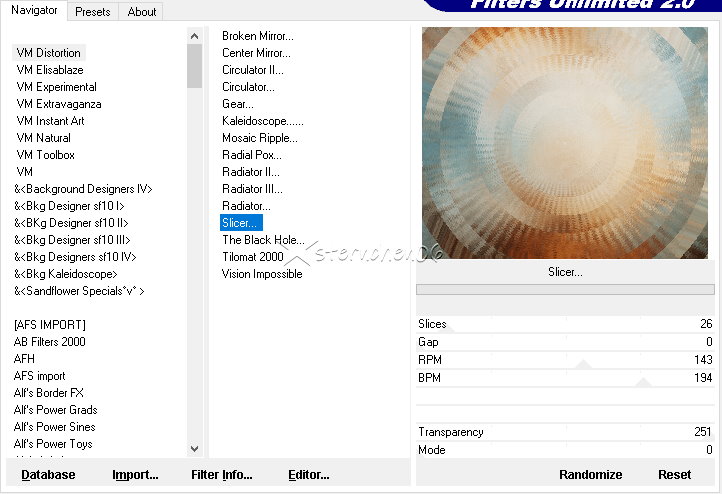Open Filter Info dialog
This screenshot has width=722, height=494.
click(221, 475)
